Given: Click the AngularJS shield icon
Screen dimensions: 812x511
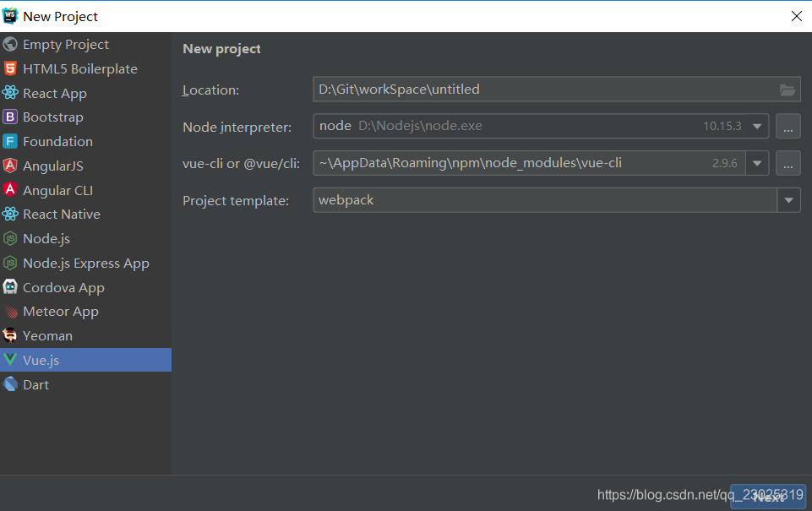Looking at the screenshot, I should 10,166.
